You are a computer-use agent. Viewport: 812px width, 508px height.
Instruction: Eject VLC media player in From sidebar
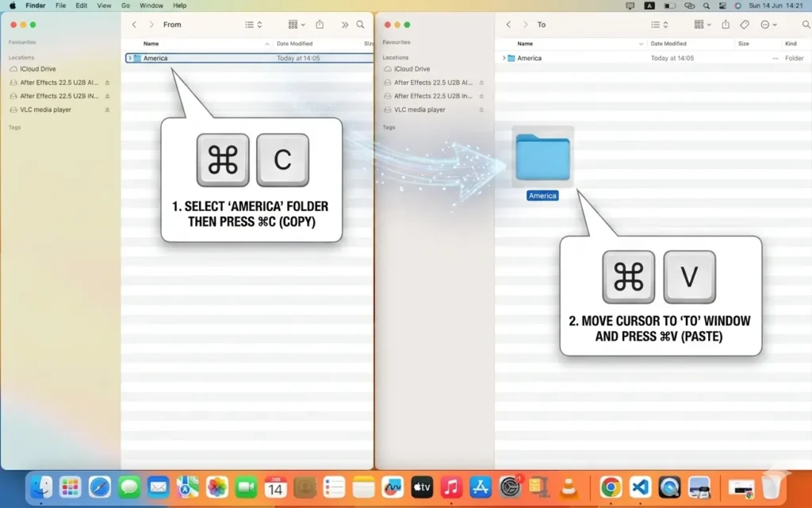[107, 110]
